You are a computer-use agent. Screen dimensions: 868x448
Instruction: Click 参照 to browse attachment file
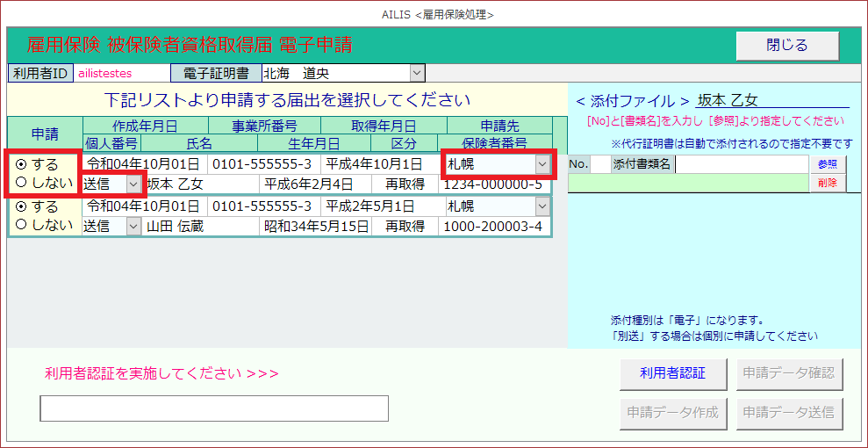(827, 164)
